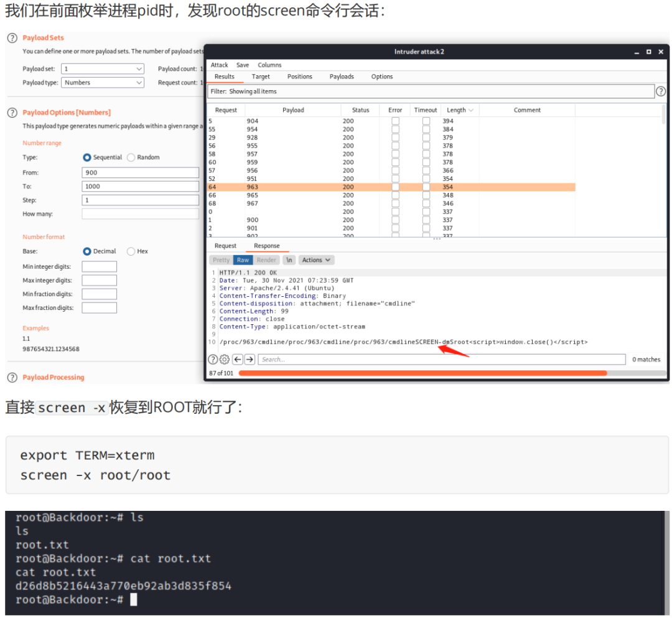Toggle Error checkbox for payload 963 row
The height and width of the screenshot is (621, 672).
396,187
